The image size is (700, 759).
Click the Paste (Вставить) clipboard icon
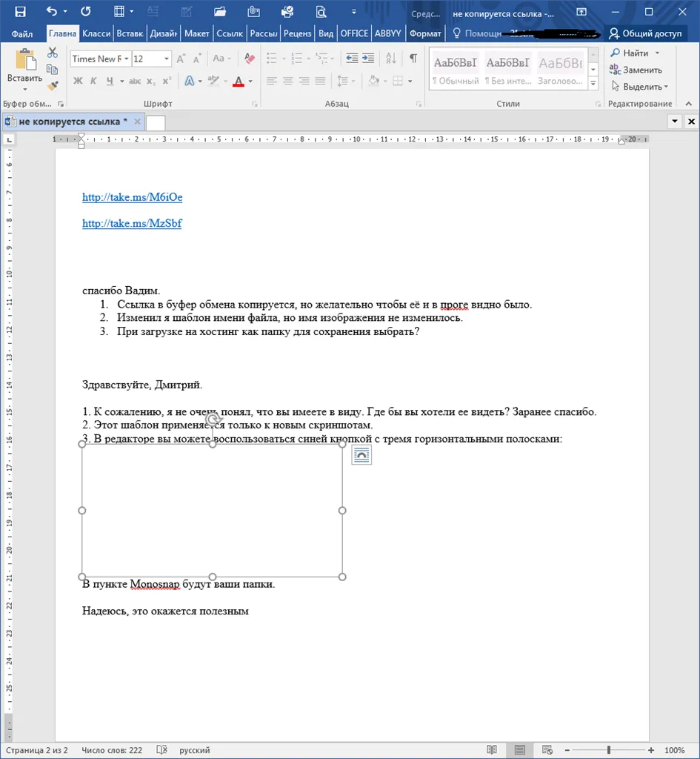click(x=25, y=60)
